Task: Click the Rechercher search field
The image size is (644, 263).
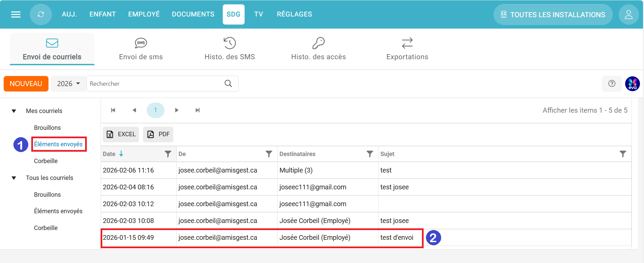Action: [x=155, y=84]
